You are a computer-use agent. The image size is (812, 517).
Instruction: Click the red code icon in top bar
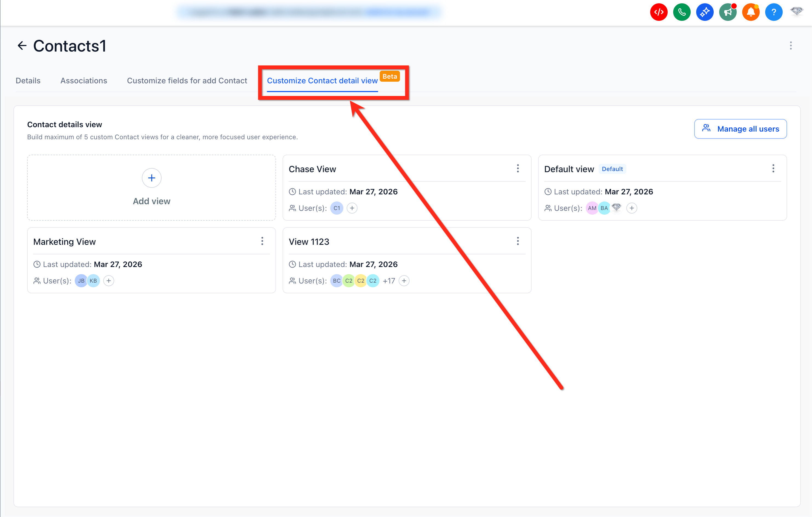(659, 13)
